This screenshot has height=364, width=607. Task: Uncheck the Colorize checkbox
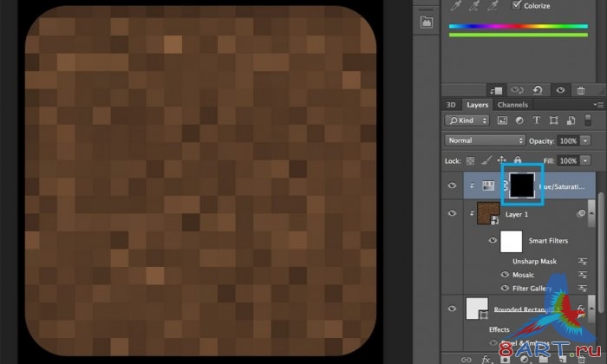517,5
